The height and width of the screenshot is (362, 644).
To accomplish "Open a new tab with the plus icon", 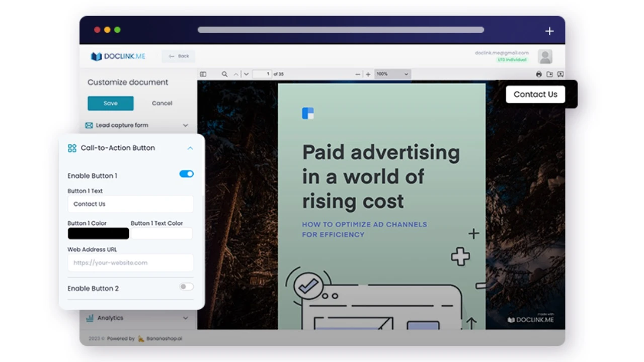I will point(549,31).
